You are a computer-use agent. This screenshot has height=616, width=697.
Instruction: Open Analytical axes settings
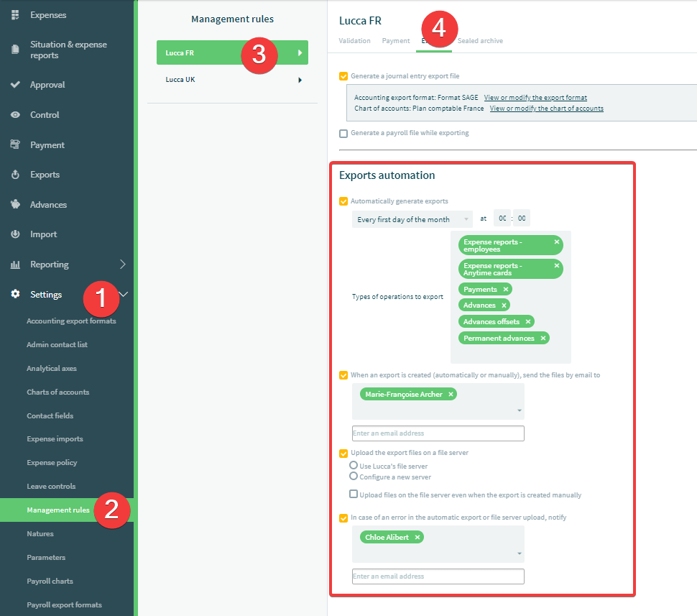click(52, 368)
